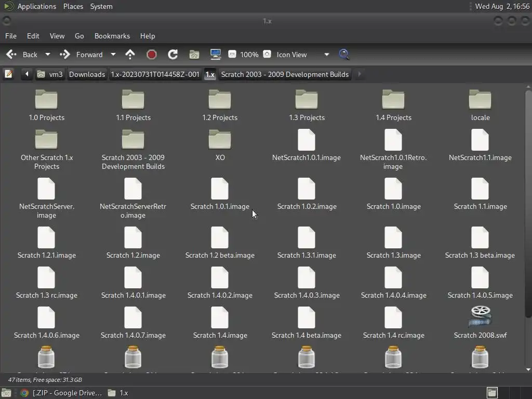
Task: Select Scratch 2003 - 2009 Development Builds folder icon
Action: pos(133,139)
